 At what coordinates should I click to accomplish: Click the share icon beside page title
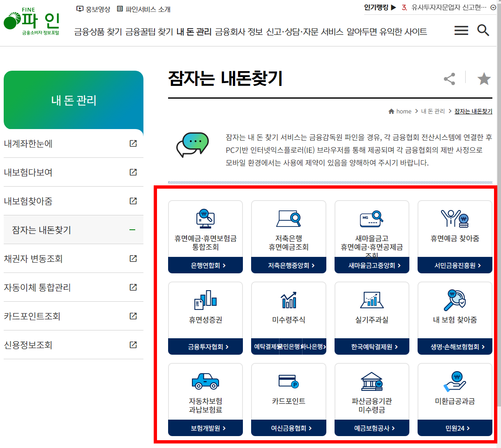click(449, 79)
